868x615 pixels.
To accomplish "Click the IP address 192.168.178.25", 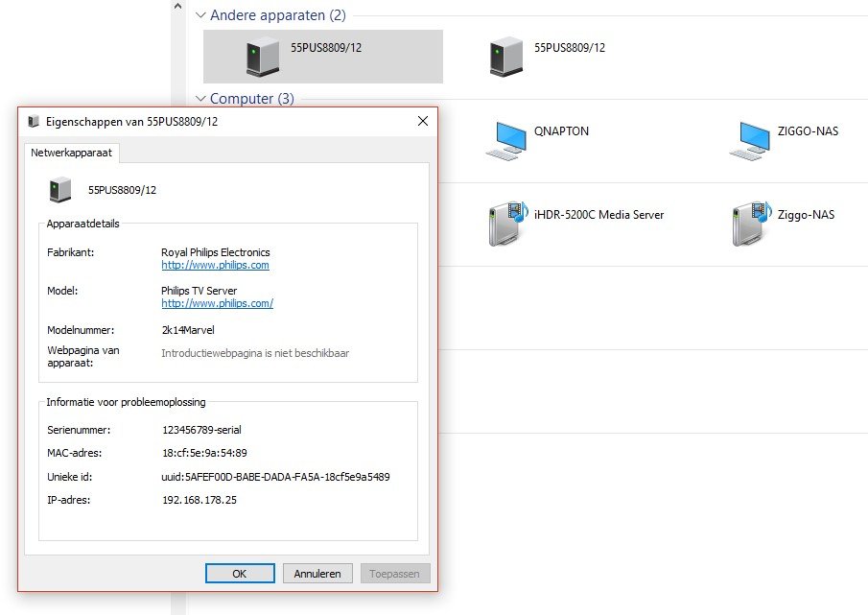I will 199,500.
